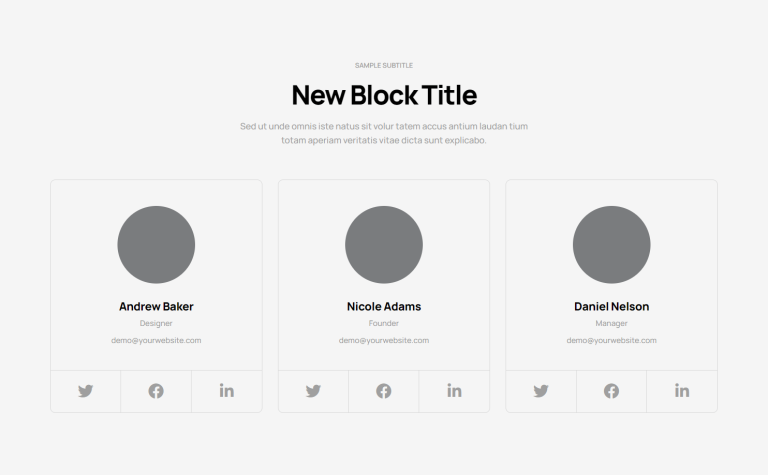Click Andrew Baker's avatar photo
The height and width of the screenshot is (475, 768).
pos(156,245)
